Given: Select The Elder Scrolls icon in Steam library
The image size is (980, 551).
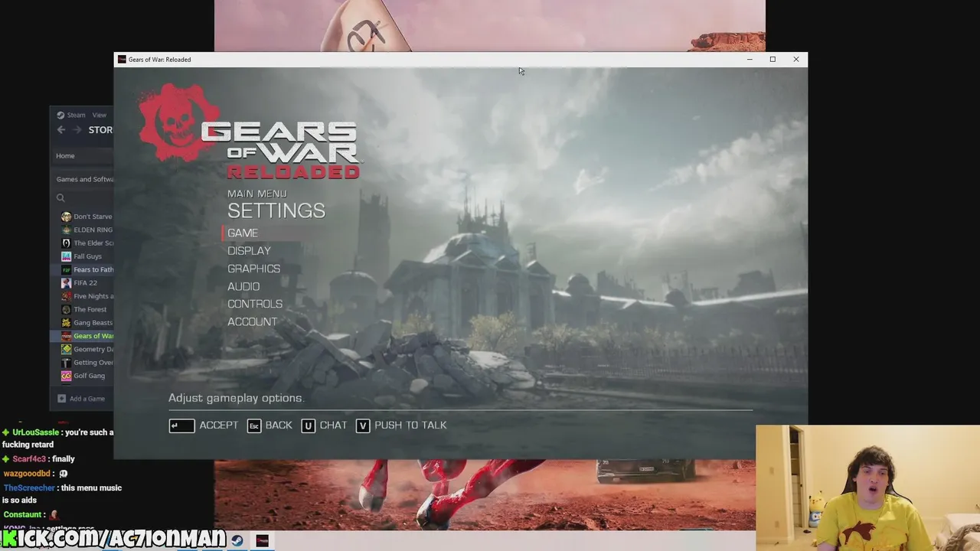Looking at the screenshot, I should pos(67,243).
